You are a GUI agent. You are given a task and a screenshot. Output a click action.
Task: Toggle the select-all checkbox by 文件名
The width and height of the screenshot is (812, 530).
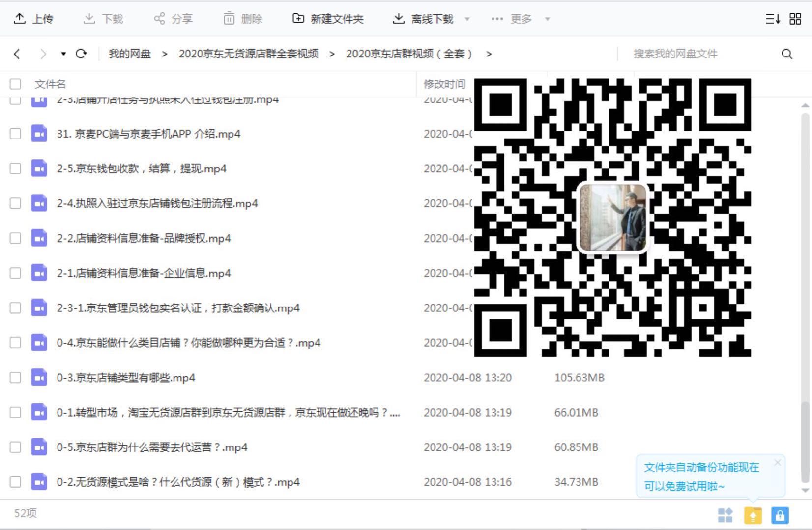(16, 84)
